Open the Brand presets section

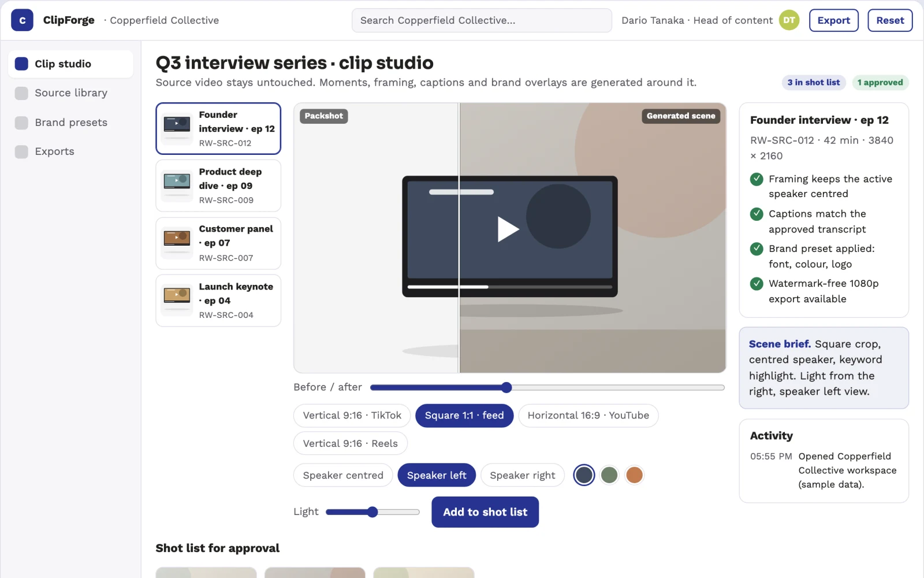(70, 123)
